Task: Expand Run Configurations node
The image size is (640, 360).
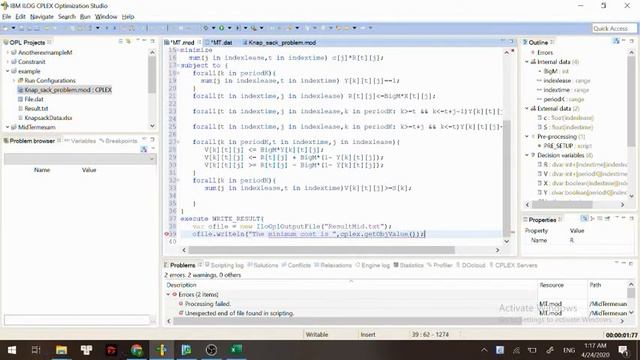Action: tap(14, 80)
